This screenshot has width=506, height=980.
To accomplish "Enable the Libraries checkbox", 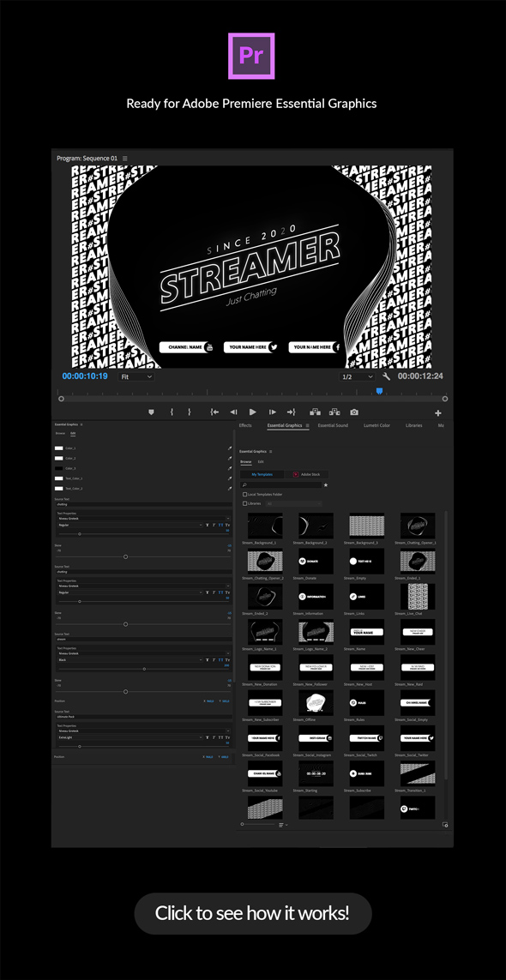I will point(244,503).
